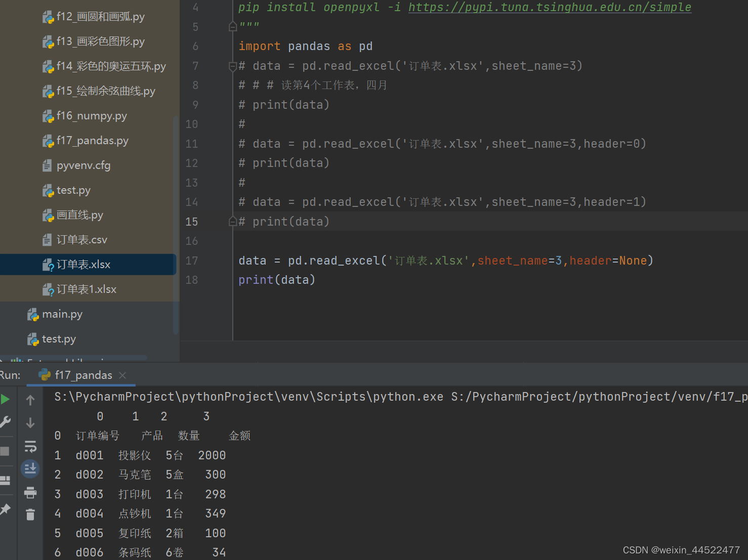The width and height of the screenshot is (748, 560).
Task: Select 订单表1.xlsx file
Action: pos(86,289)
